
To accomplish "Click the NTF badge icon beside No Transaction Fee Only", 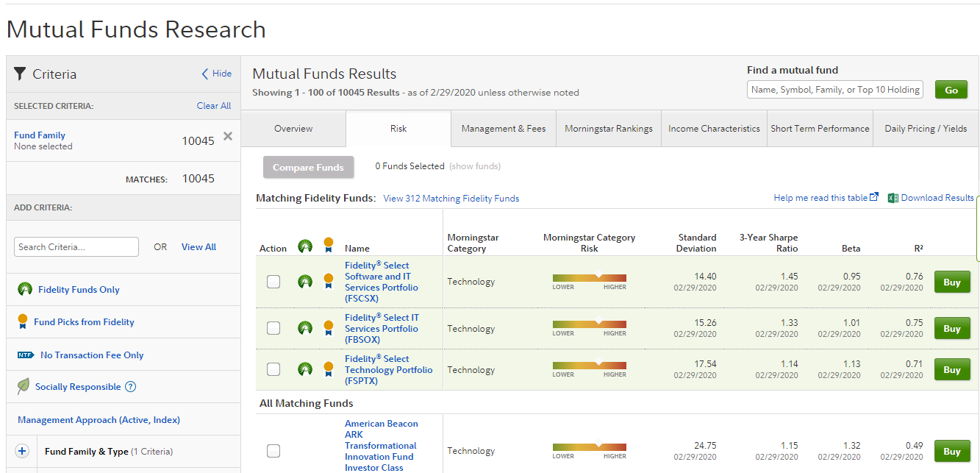I will [26, 355].
